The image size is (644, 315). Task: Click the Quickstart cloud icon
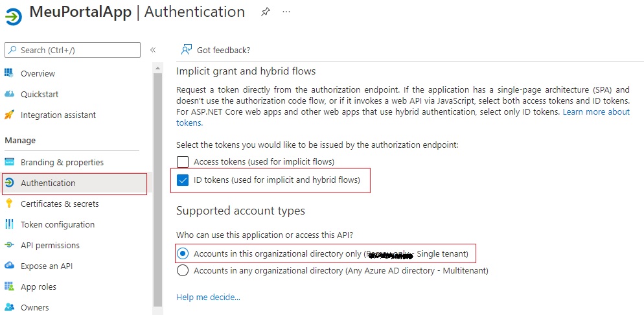(9, 94)
